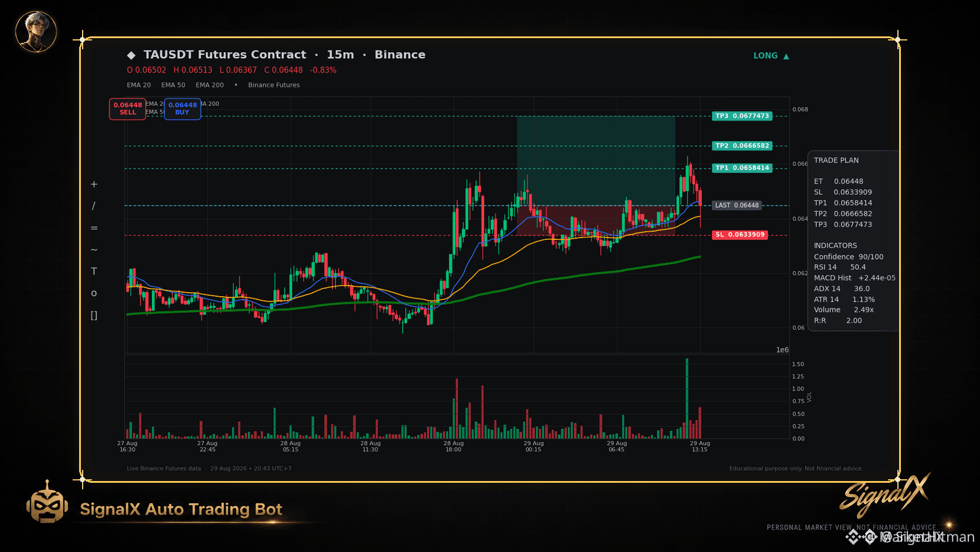Click TP1 0.0658414 row in Trade Plan
The width and height of the screenshot is (980, 552).
(x=843, y=203)
